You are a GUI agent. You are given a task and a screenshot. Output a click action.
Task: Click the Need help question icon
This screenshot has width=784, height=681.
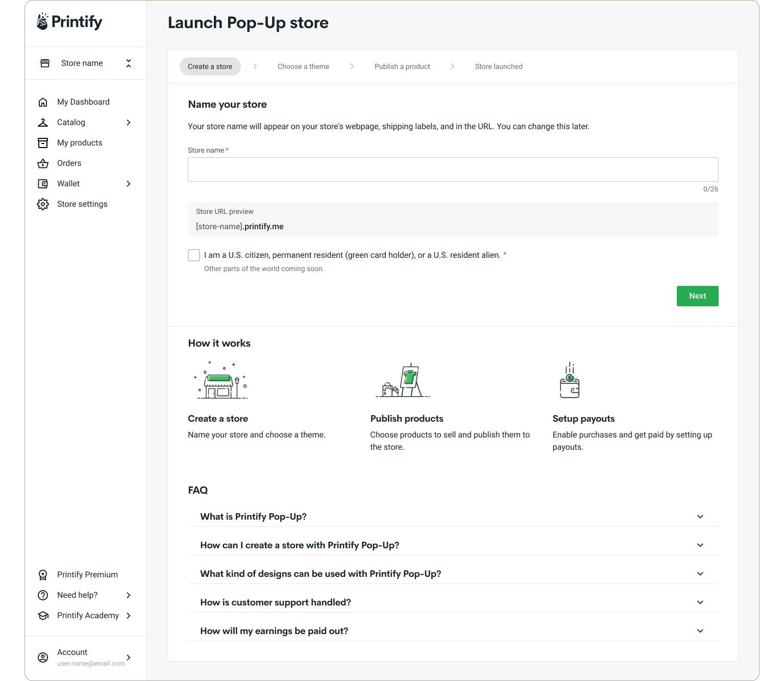pos(43,595)
